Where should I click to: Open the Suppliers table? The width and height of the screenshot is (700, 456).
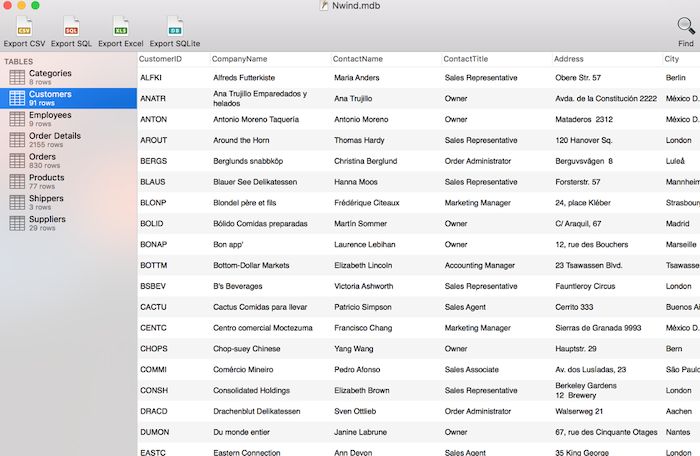47,219
